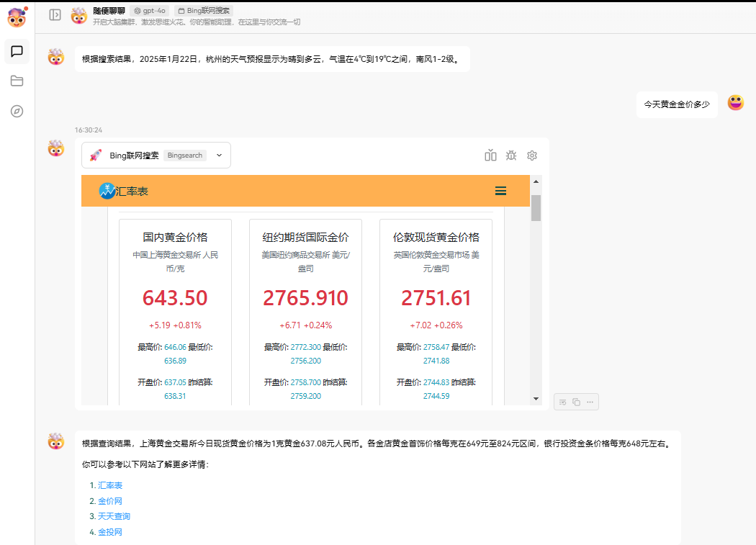Open the discover compass icon

tap(17, 112)
